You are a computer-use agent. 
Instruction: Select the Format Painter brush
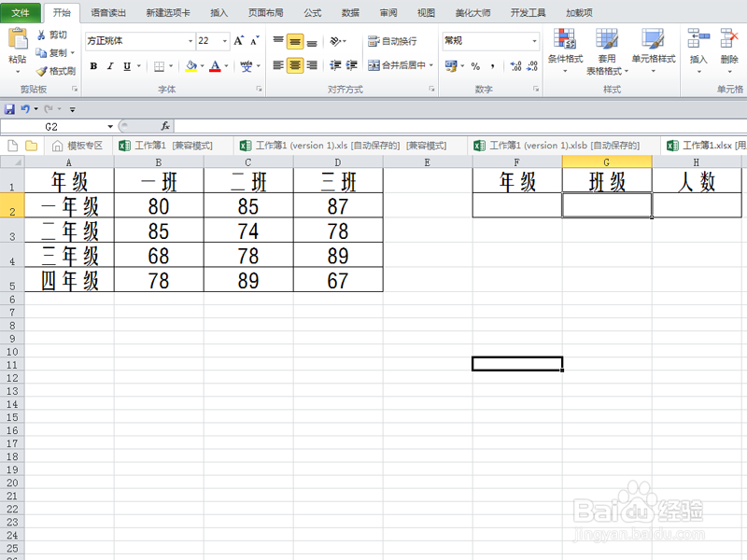click(x=42, y=72)
